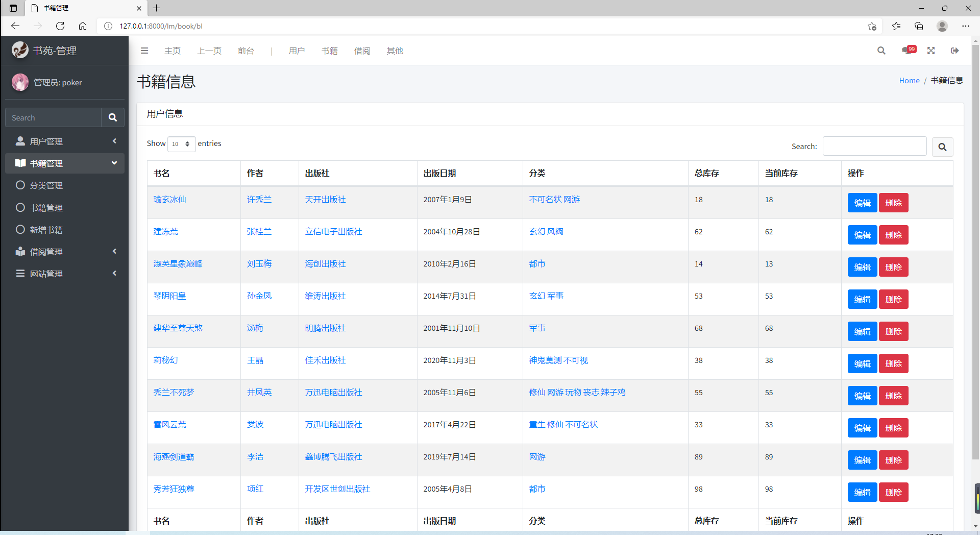Expand the 用户管理 sidebar menu
The height and width of the screenshot is (535, 980).
65,141
